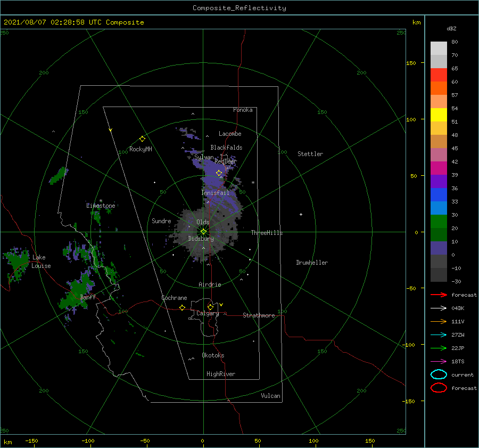Click the Sundre town label

point(161,221)
